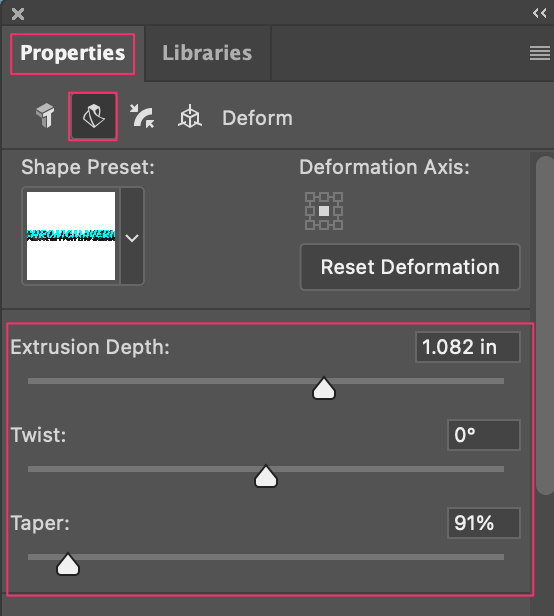
Task: Select the Deform properties icon
Action: pyautogui.click(x=93, y=117)
